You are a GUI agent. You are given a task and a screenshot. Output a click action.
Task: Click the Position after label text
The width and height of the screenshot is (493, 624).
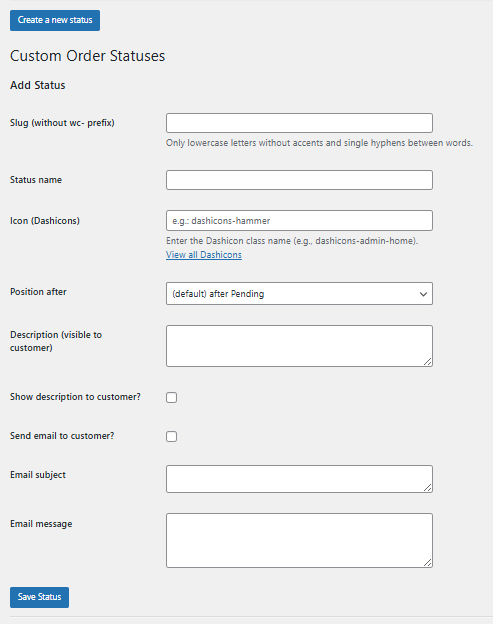pos(38,292)
